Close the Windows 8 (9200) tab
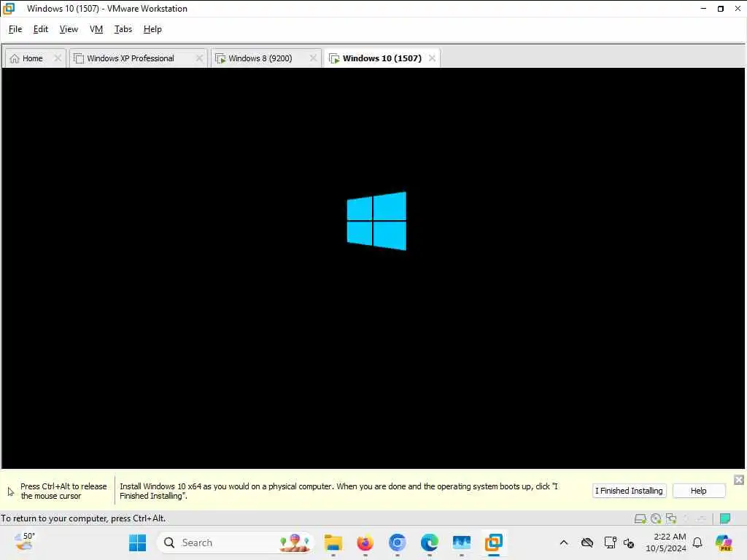This screenshot has width=747, height=560. tap(313, 58)
